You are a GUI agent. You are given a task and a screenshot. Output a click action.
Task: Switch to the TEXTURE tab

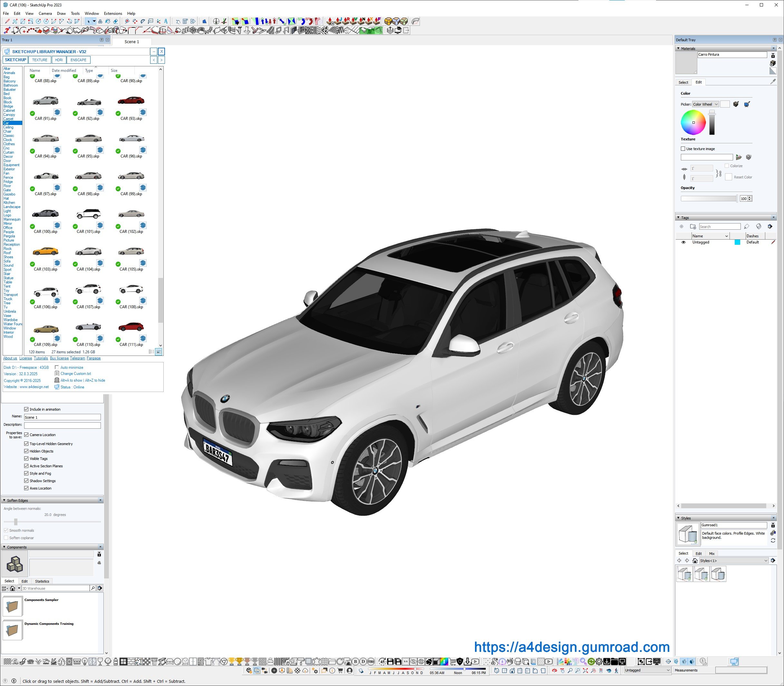[x=39, y=60]
